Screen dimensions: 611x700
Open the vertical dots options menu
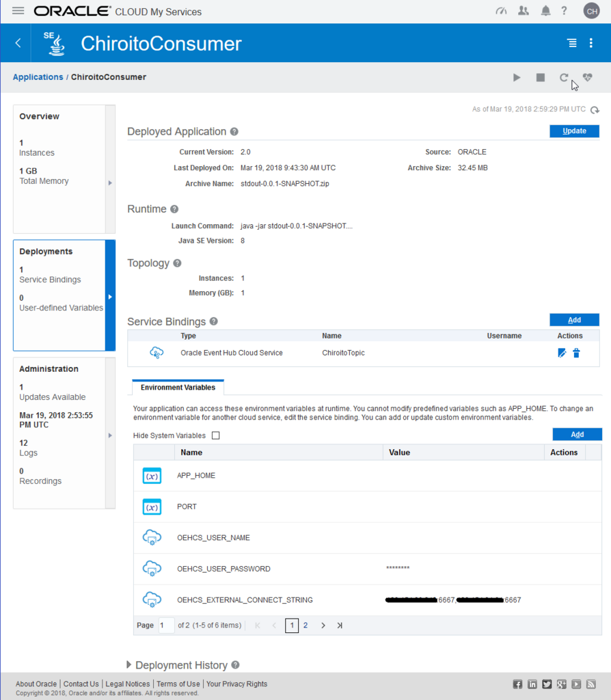coord(591,43)
